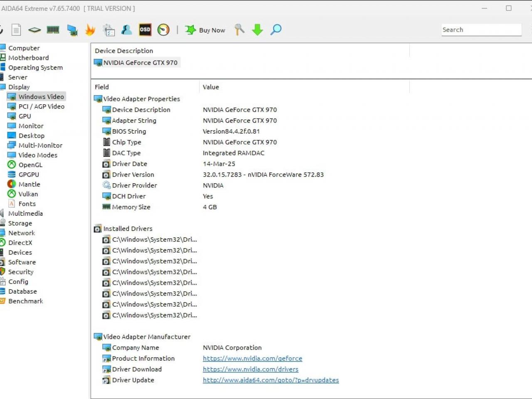Click the user account toolbar icon

pyautogui.click(x=127, y=30)
